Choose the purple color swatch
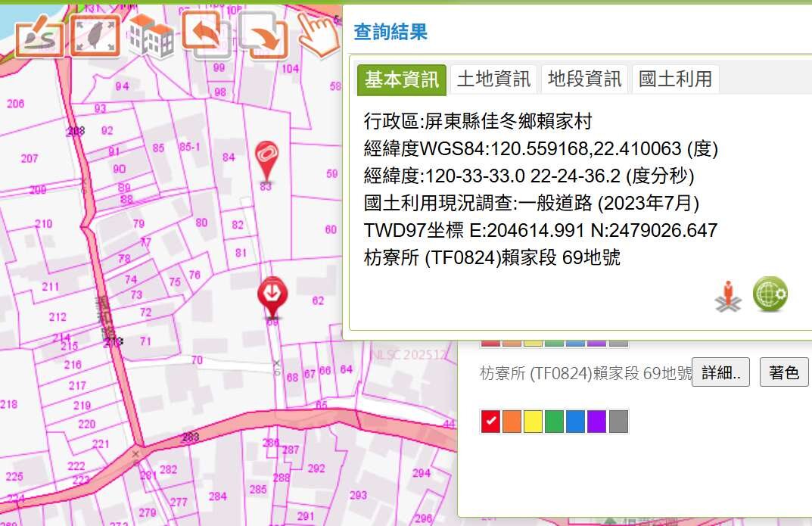812x526 pixels. [596, 422]
